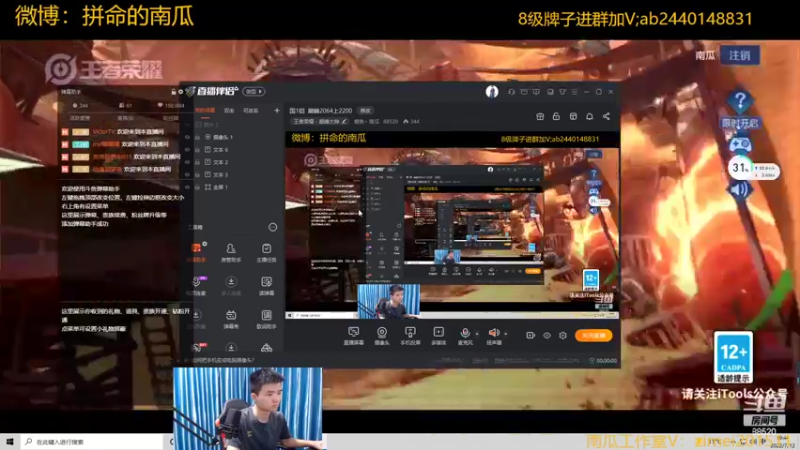Expand microphone volume arrow
Viewport: 800px width, 450px height.
pyautogui.click(x=477, y=334)
